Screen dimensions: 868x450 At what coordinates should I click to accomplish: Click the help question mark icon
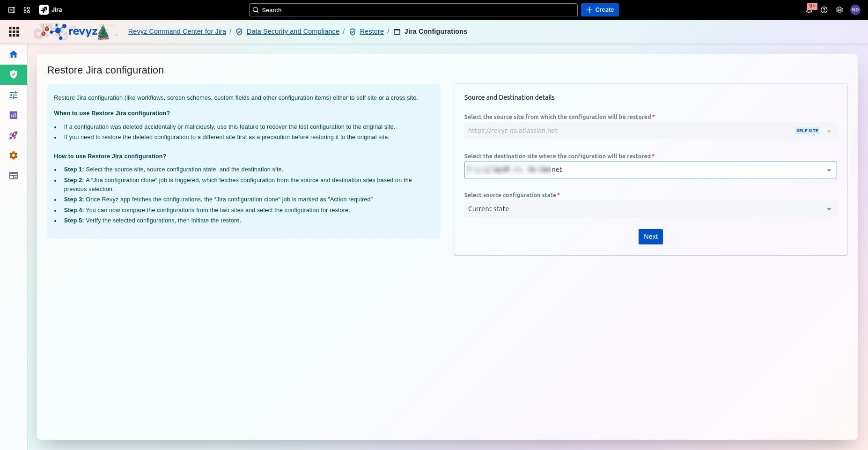tap(824, 10)
